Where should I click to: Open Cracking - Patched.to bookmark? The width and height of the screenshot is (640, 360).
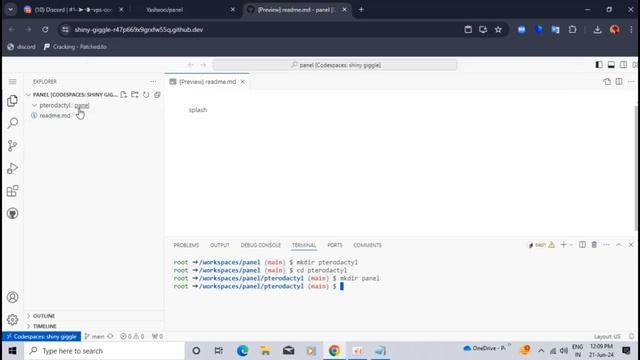pos(75,47)
